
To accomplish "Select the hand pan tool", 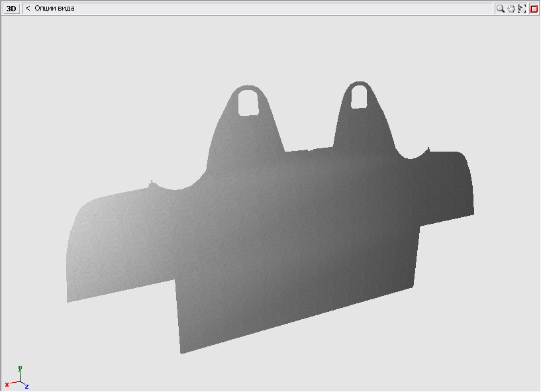I will 511,9.
